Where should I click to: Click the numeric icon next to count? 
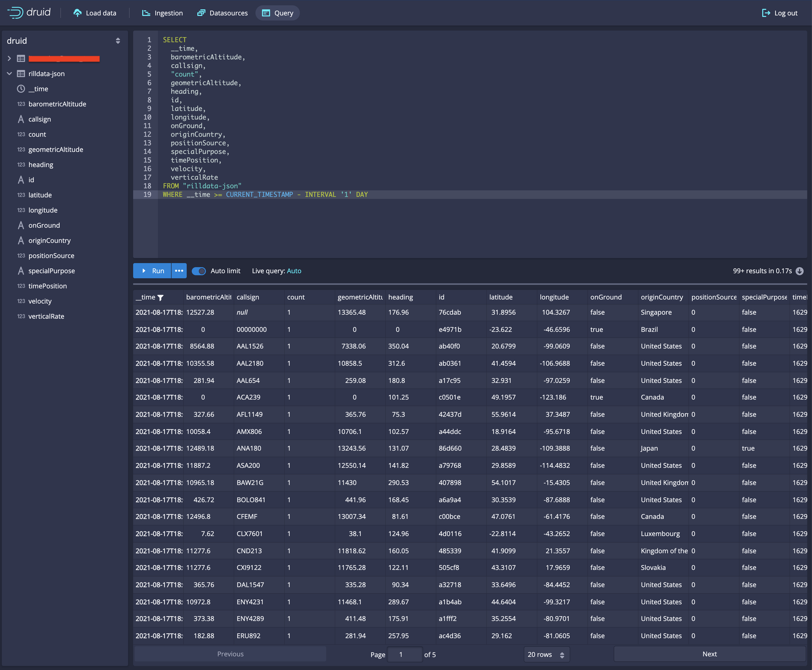coord(21,134)
